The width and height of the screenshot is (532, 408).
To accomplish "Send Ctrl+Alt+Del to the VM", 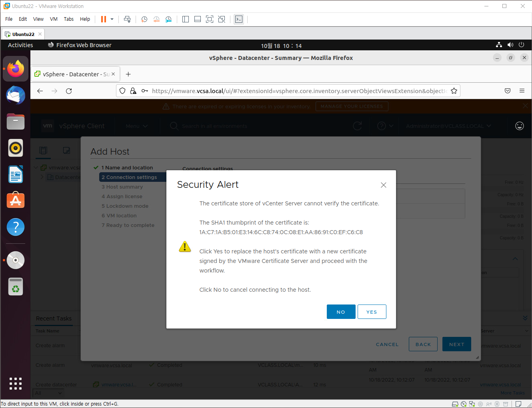I will pos(127,19).
